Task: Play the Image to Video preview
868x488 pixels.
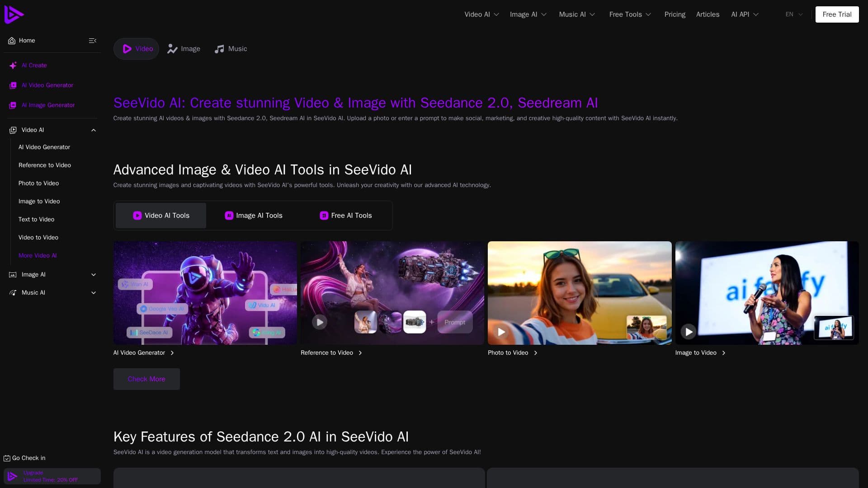Action: (689, 332)
